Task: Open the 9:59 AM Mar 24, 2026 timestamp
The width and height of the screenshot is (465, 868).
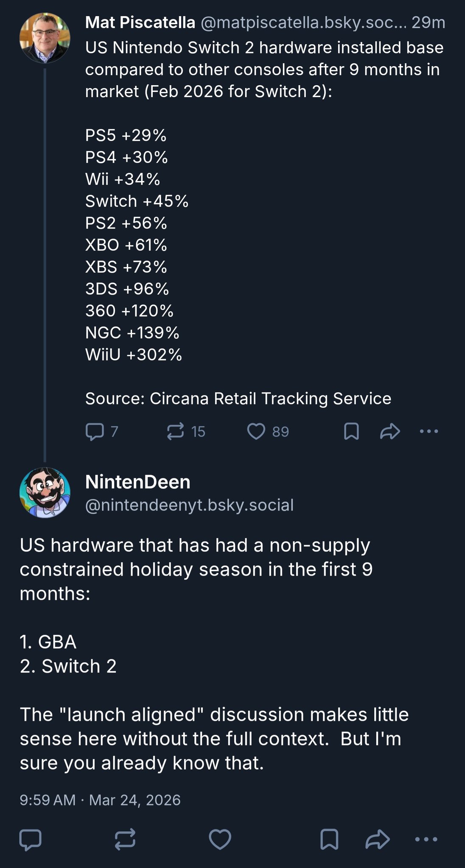Action: [x=100, y=800]
